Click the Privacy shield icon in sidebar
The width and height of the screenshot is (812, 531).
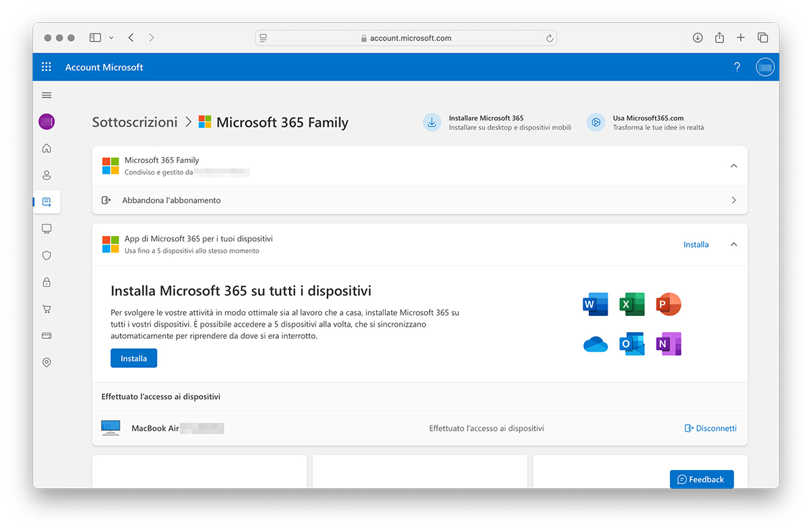[46, 255]
